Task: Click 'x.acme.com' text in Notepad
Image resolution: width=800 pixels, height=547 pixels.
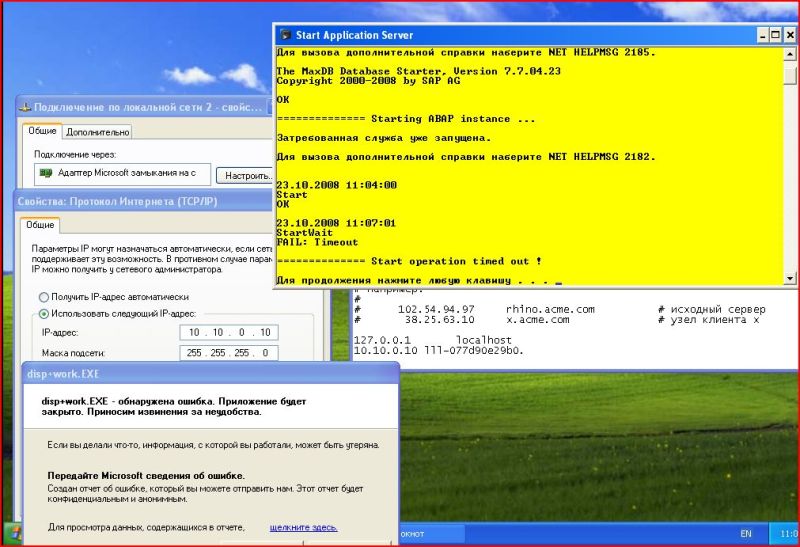Action: click(x=537, y=320)
